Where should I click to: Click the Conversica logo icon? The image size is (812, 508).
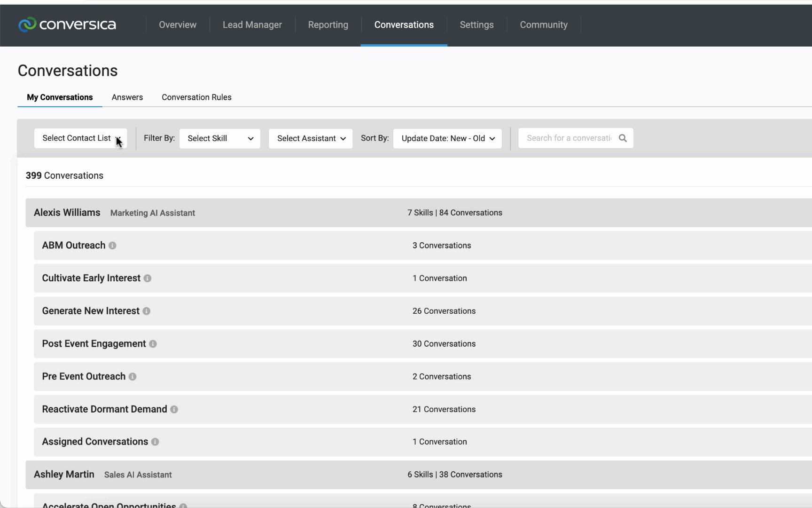tap(27, 24)
